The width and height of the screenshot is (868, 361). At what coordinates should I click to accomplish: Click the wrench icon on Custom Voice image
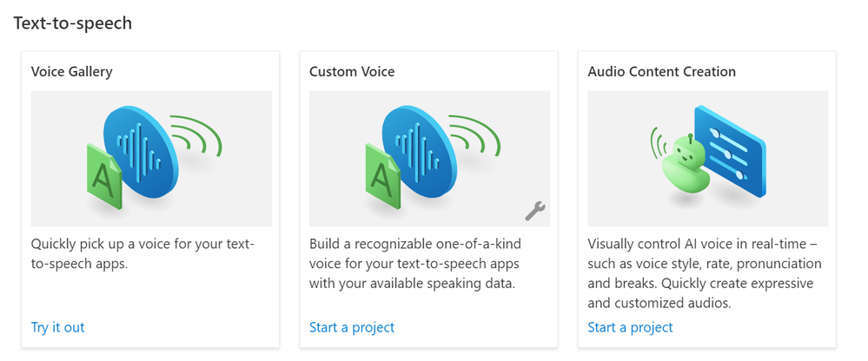(x=535, y=210)
